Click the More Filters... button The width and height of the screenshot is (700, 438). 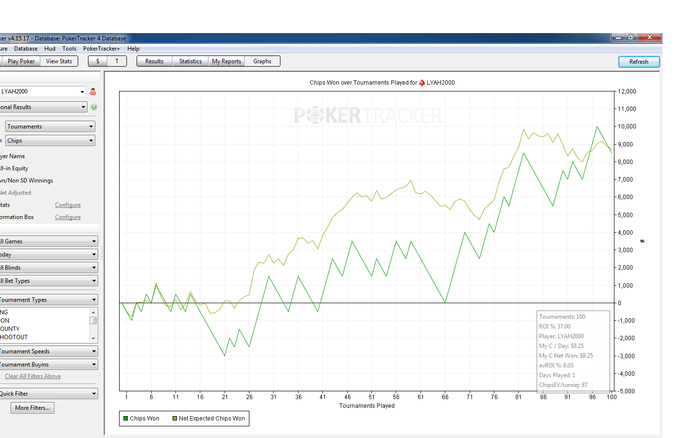click(32, 408)
